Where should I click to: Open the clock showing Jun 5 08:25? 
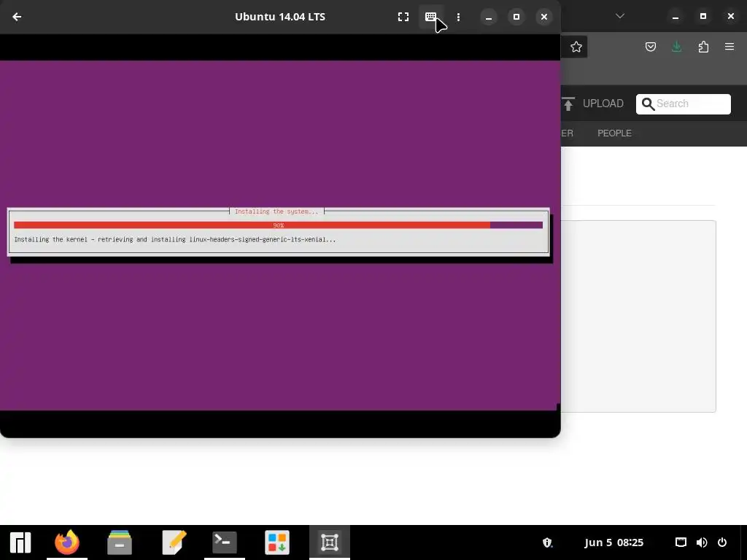tap(614, 542)
